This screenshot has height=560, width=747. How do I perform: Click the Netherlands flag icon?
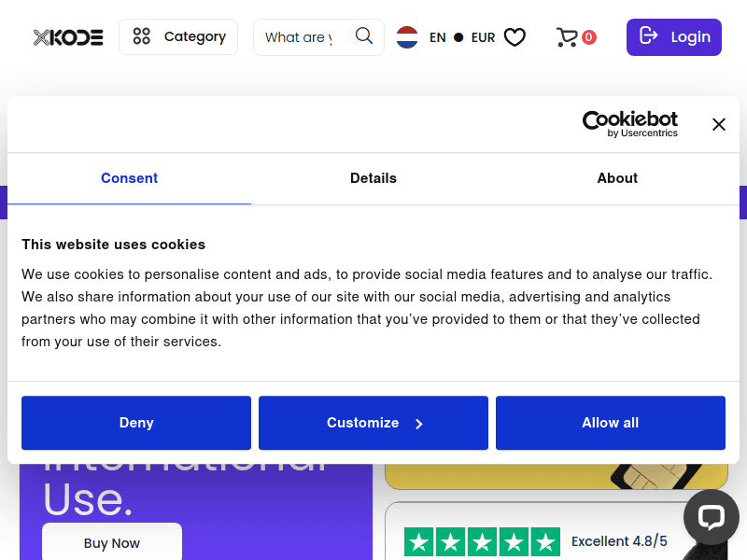[x=407, y=37]
